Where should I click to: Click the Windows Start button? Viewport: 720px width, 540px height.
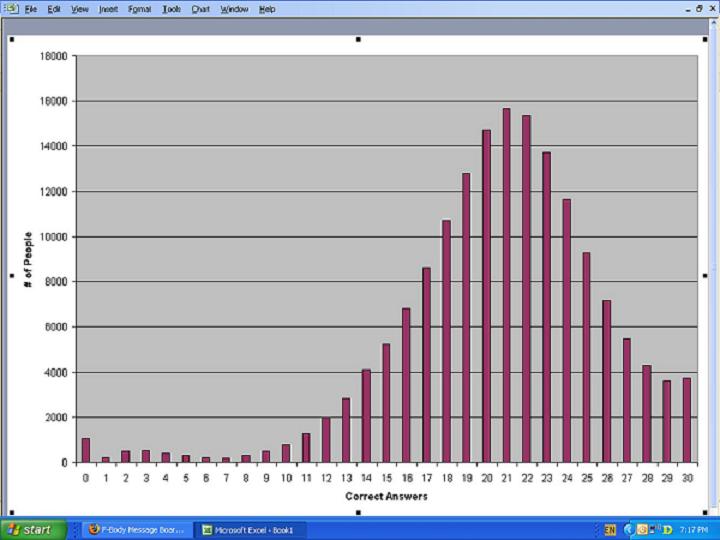point(33,529)
